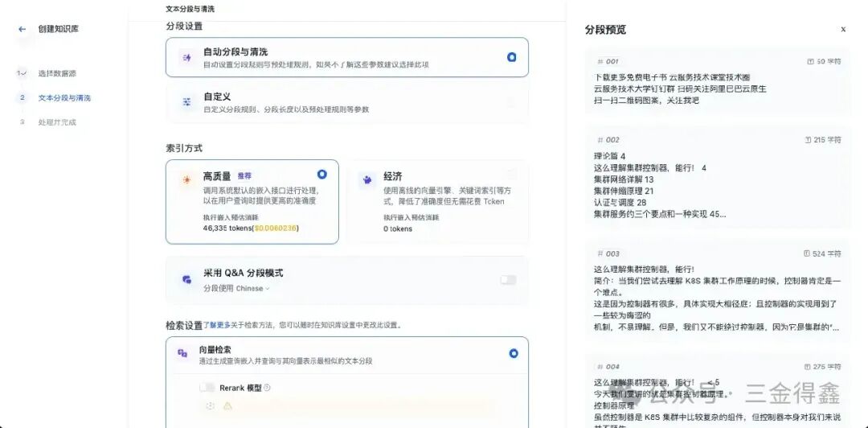Close the 分段预览 panel
Image resolution: width=868 pixels, height=428 pixels.
coord(843,30)
